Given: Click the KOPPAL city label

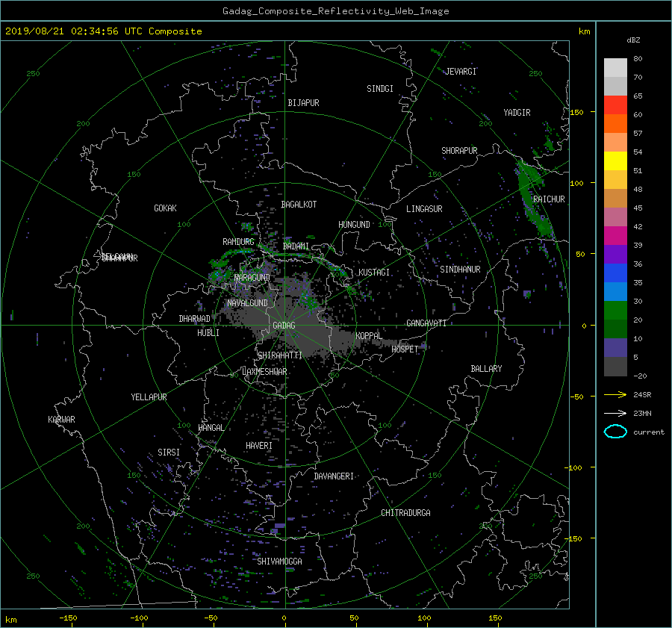Looking at the screenshot, I should (369, 335).
